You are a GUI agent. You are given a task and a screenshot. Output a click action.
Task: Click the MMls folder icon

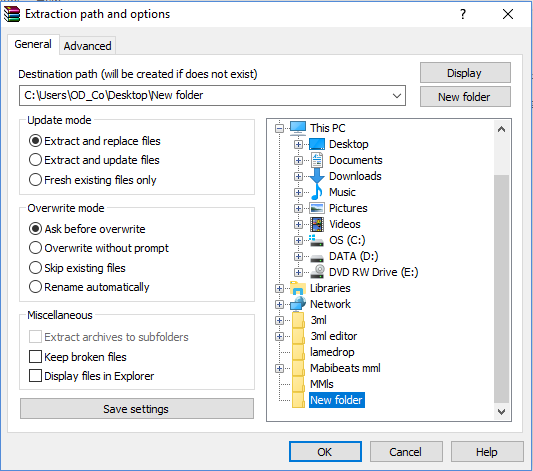(x=298, y=384)
